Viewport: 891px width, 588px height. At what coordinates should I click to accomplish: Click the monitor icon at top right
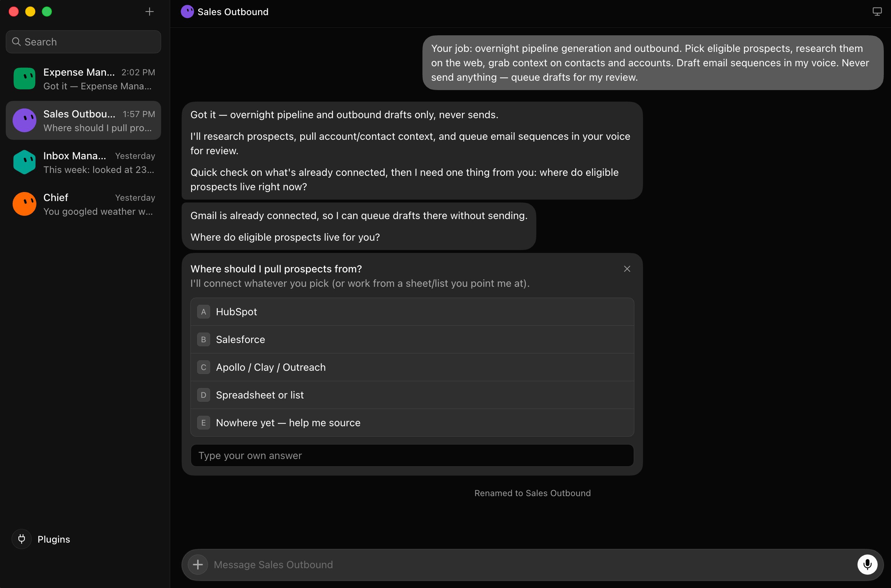[877, 12]
